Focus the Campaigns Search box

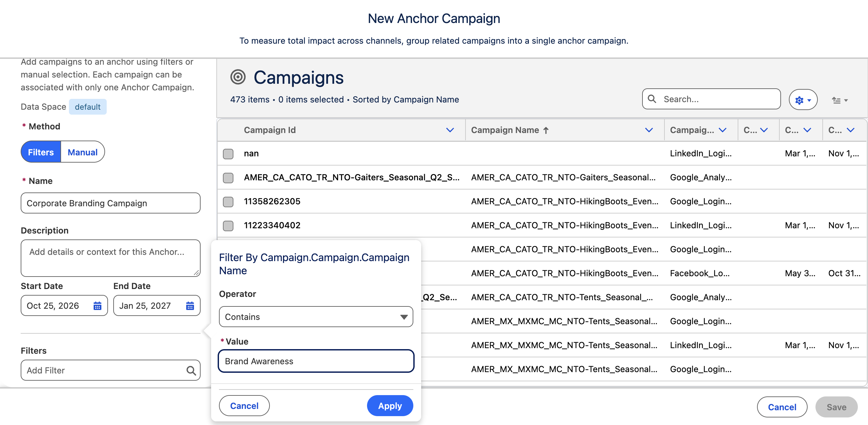click(x=711, y=99)
